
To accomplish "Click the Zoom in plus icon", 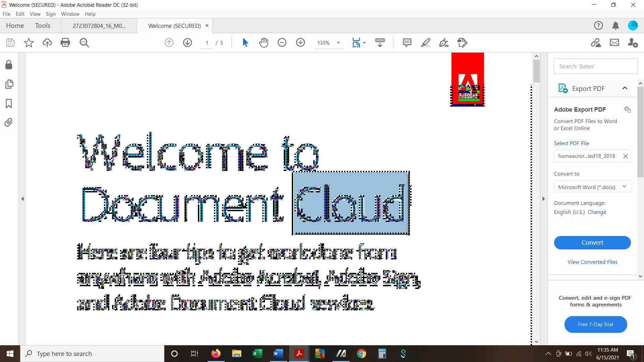I will (301, 43).
